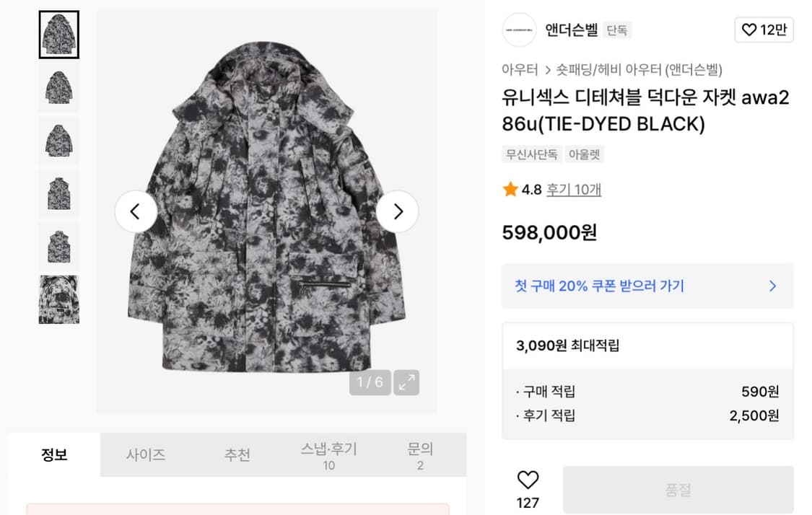
Task: Click the previous image arrow on the carousel
Action: [136, 211]
